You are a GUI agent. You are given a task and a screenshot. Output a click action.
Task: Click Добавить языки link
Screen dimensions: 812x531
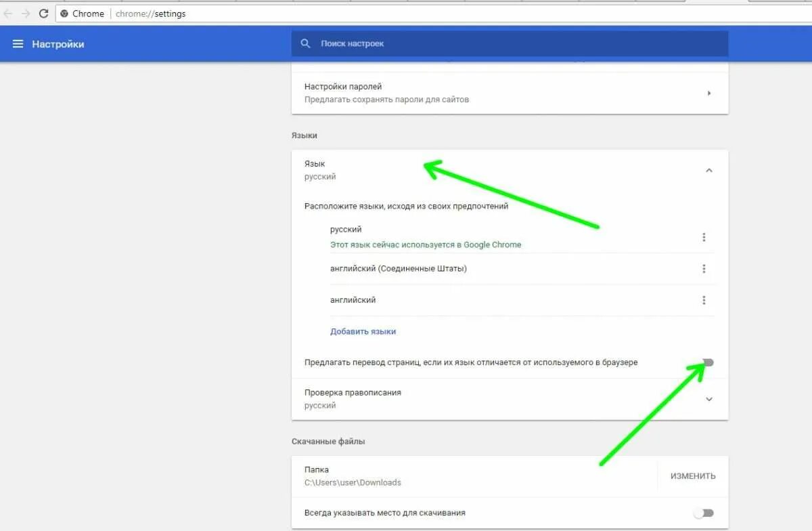(363, 331)
